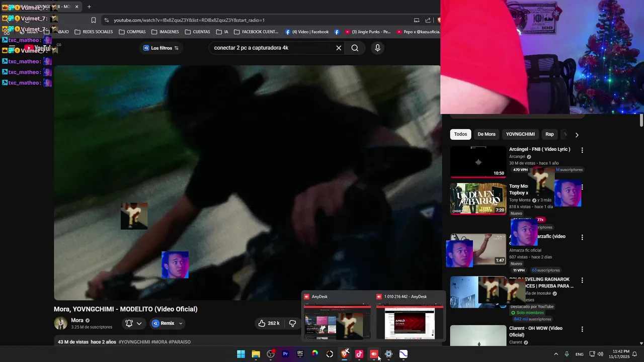Like the video with thumbs-up 262 k
Image resolution: width=644 pixels, height=362 pixels.
pos(269,323)
